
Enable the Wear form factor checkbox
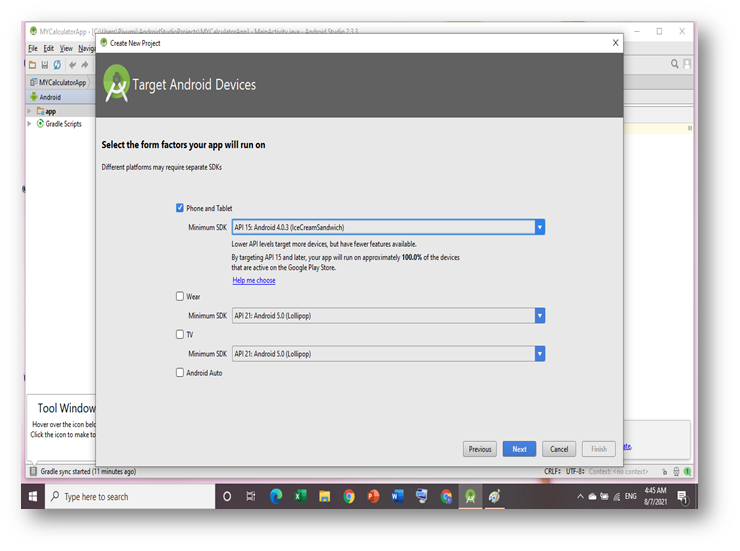click(180, 296)
